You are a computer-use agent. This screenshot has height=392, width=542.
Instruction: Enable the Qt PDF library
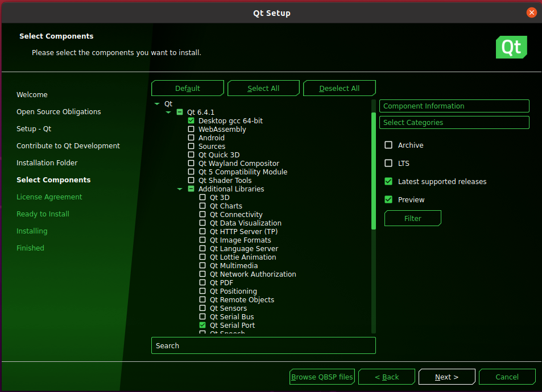point(202,282)
